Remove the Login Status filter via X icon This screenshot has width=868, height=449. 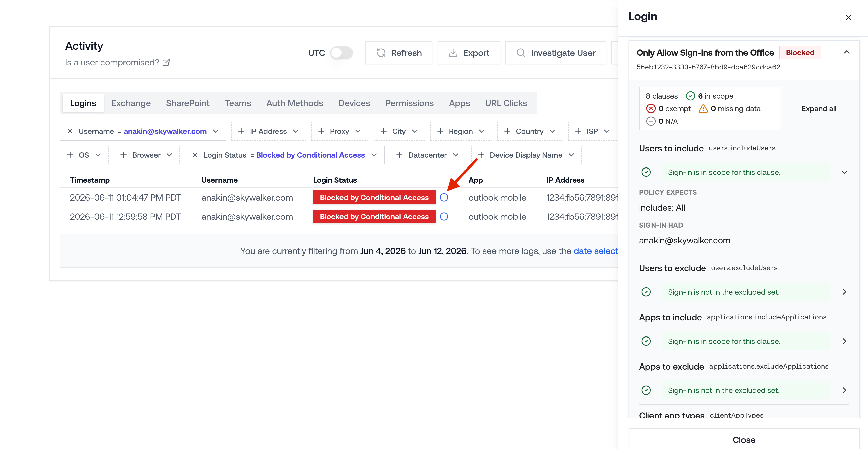point(195,155)
